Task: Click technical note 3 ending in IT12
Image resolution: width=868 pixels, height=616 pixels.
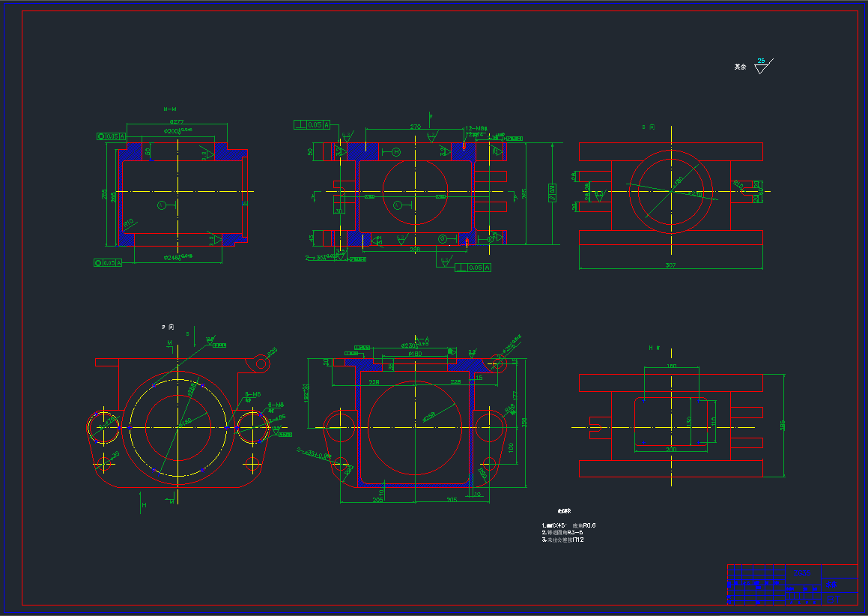Action: tap(563, 540)
